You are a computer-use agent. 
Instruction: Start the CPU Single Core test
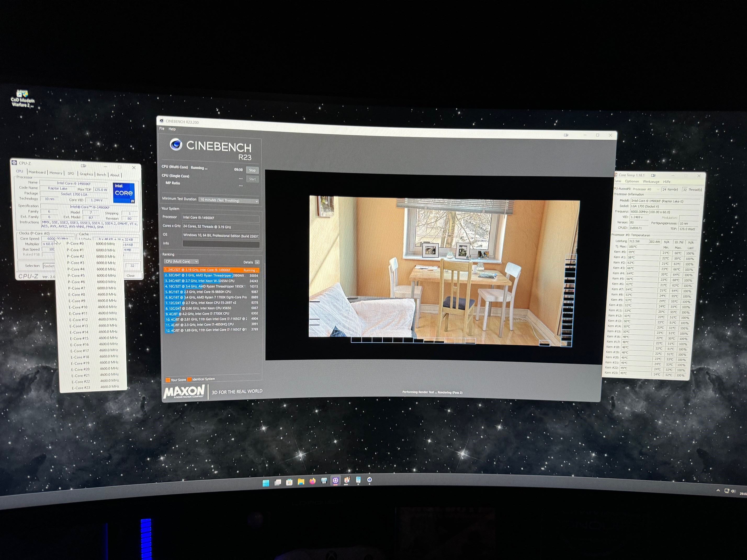pyautogui.click(x=252, y=179)
